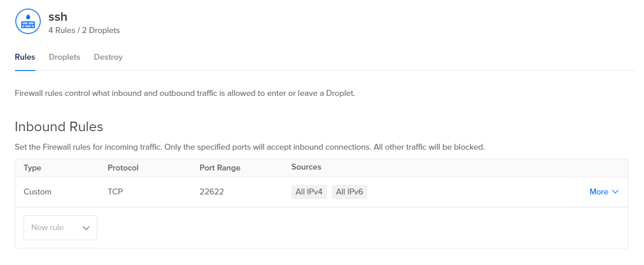644x265 pixels.
Task: Select the Custom rule type cell
Action: (x=38, y=192)
